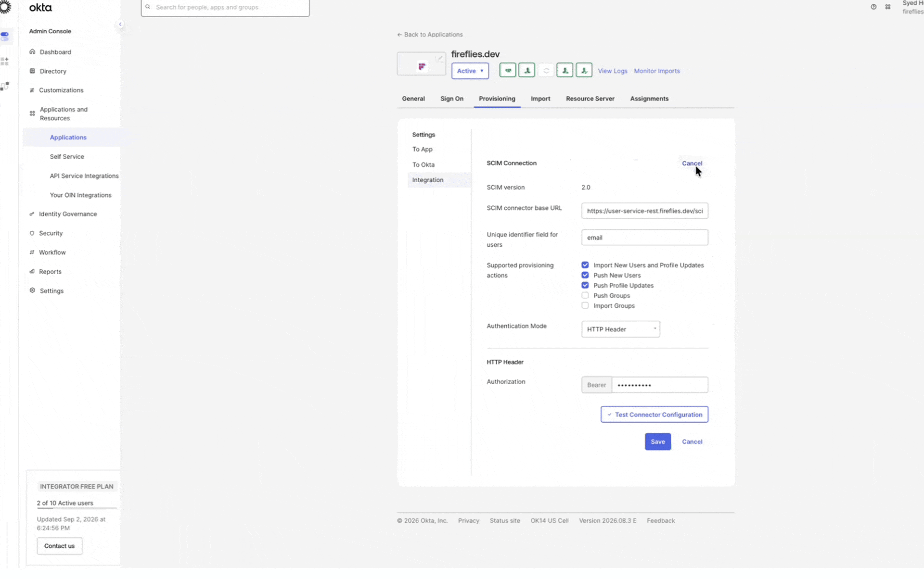Click the green handshake icon button

pos(508,71)
